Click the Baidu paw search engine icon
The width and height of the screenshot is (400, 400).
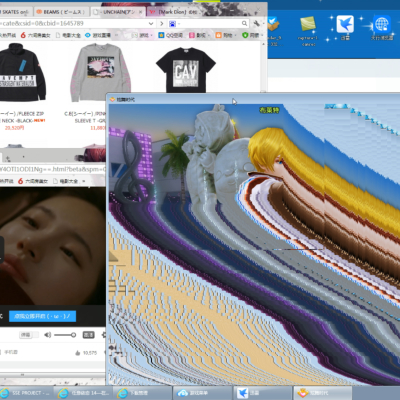tap(172, 24)
